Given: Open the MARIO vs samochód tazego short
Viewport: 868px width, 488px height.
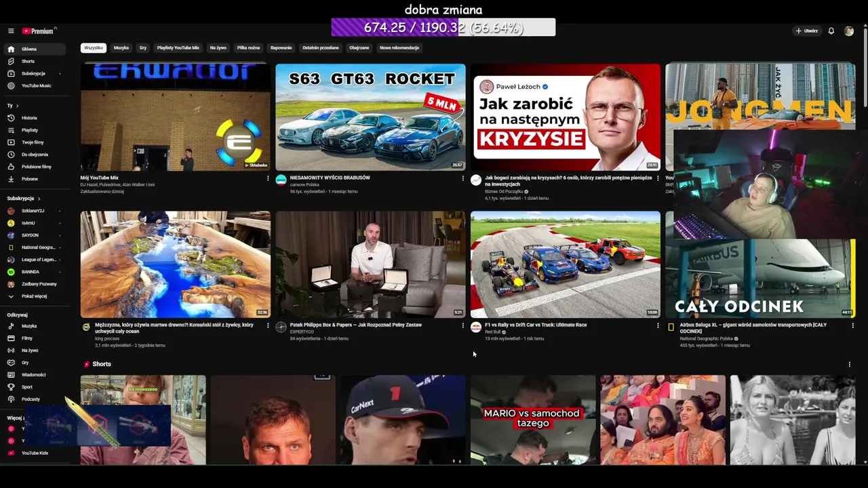Looking at the screenshot, I should pos(533,420).
